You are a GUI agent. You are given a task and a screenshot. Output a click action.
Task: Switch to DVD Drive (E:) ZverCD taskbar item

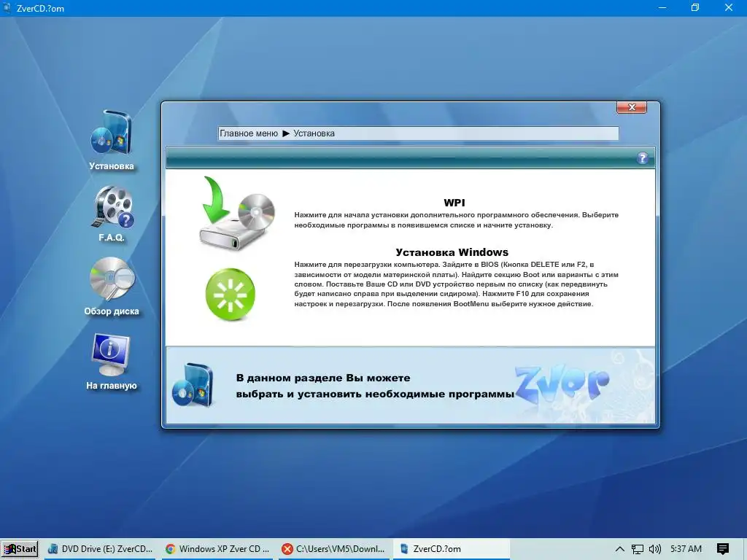(x=101, y=549)
